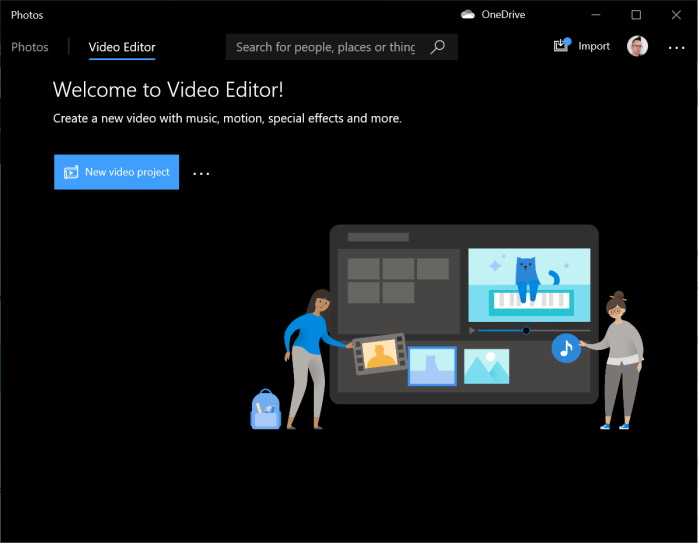Select the mountain landscape picture thumbnail
The image size is (700, 543).
point(486,366)
